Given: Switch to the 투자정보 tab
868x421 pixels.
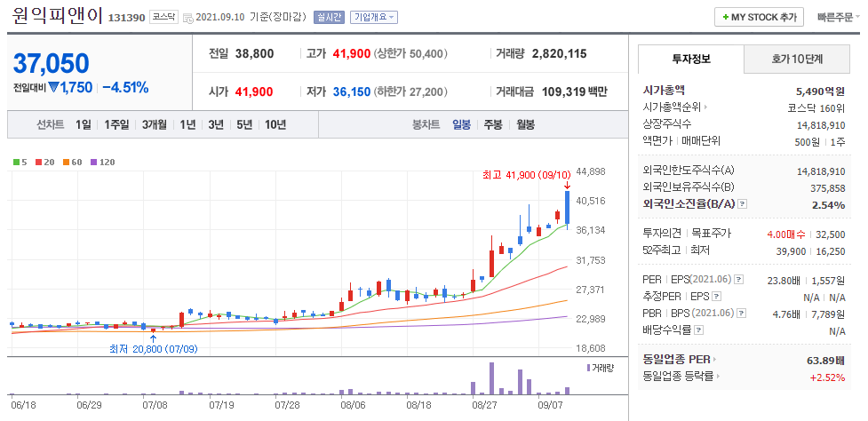Looking at the screenshot, I should tap(691, 60).
